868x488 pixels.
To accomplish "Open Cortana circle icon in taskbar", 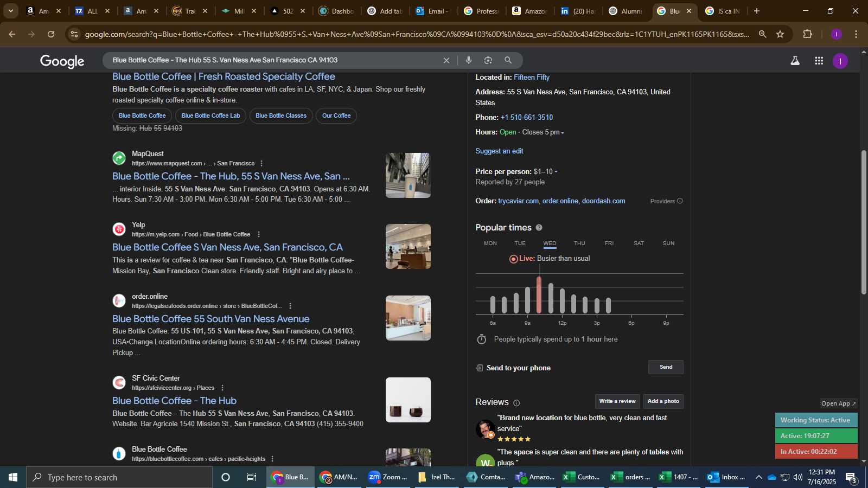I will 226,477.
